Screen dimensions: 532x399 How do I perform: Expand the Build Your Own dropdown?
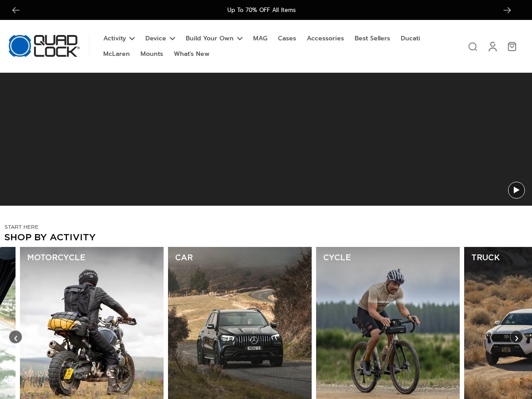coord(214,38)
